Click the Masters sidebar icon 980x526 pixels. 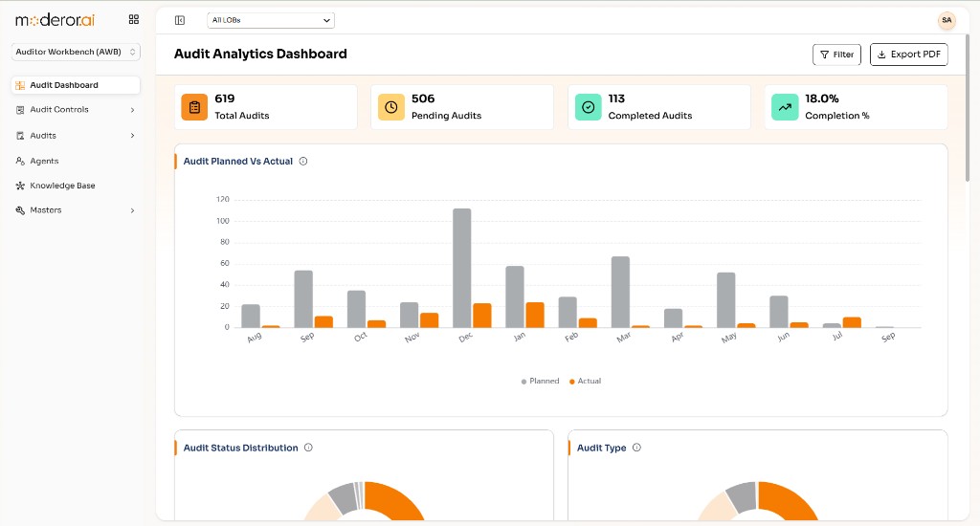coord(20,210)
